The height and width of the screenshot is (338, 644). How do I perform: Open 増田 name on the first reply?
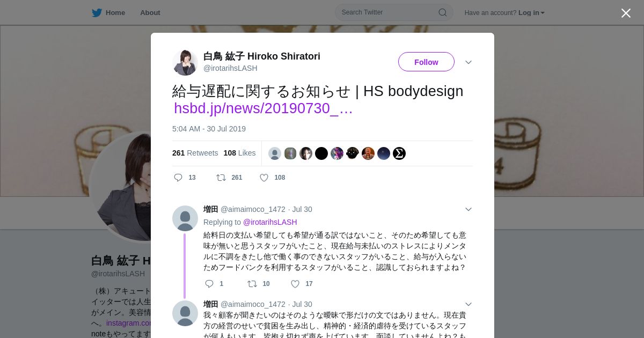211,209
